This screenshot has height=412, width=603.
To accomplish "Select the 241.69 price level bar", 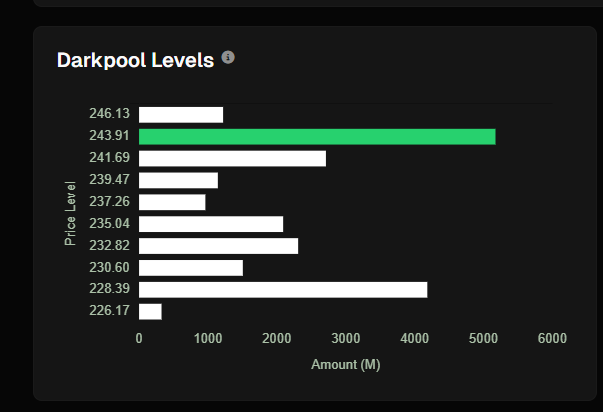I will tap(232, 158).
